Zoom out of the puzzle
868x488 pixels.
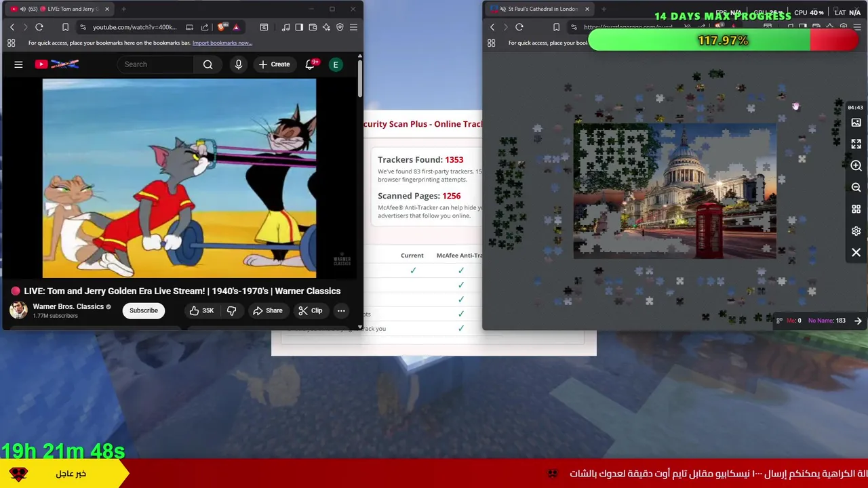856,188
